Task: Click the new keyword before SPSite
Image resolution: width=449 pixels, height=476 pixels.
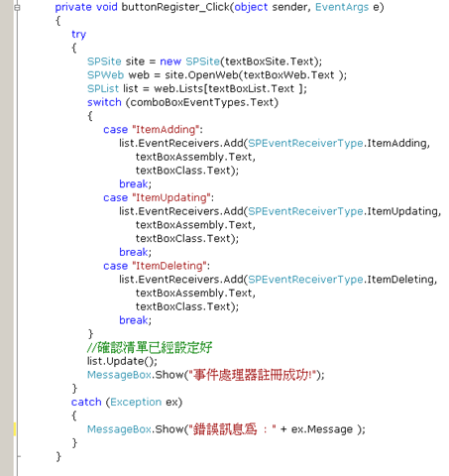Action: 170,61
